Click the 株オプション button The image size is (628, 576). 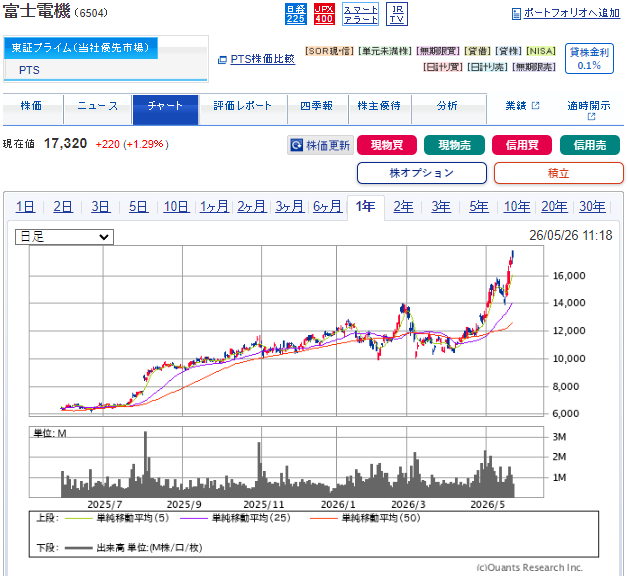[x=422, y=173]
